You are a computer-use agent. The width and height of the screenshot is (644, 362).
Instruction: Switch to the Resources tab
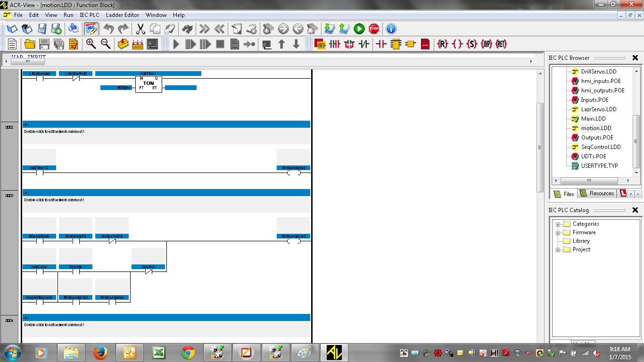[x=597, y=193]
